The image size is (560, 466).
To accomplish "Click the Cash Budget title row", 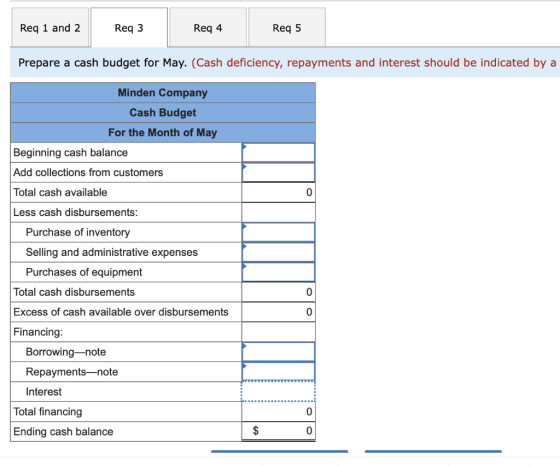I will tap(163, 113).
